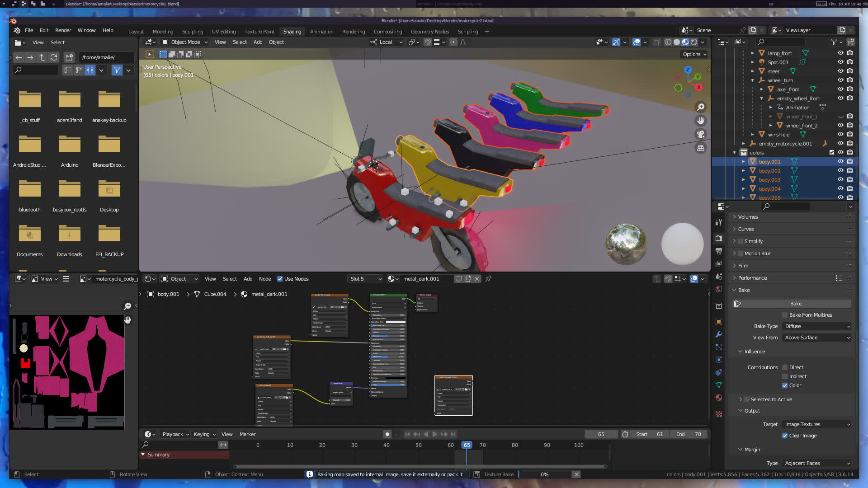Open the Material properties tab icon
This screenshot has height=488, width=868.
coord(719,398)
